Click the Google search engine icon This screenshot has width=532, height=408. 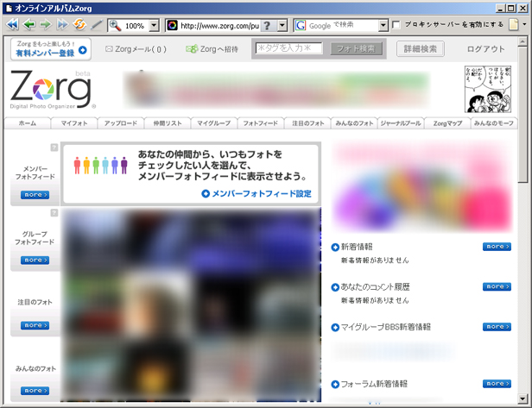point(301,26)
